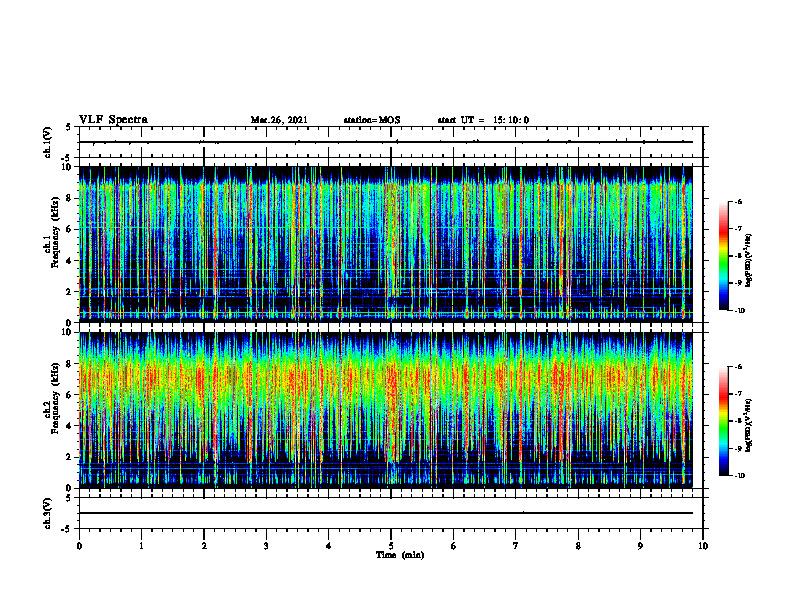Click the "station=MOS" header label
Viewport: 792px width, 612px height.
(372, 120)
